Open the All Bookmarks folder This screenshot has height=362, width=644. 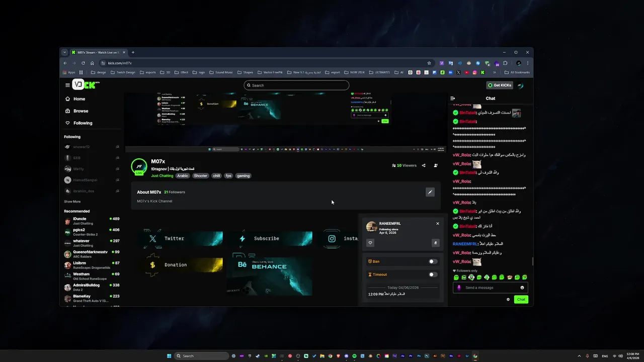[517, 72]
